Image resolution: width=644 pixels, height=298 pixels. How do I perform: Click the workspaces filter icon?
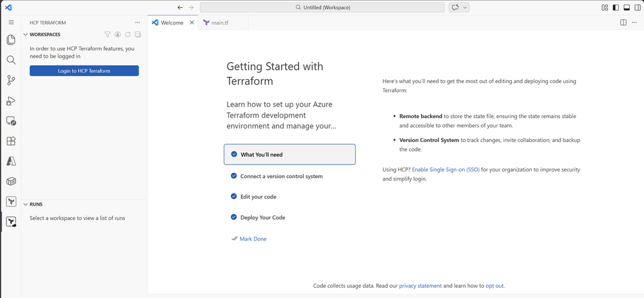pyautogui.click(x=107, y=35)
